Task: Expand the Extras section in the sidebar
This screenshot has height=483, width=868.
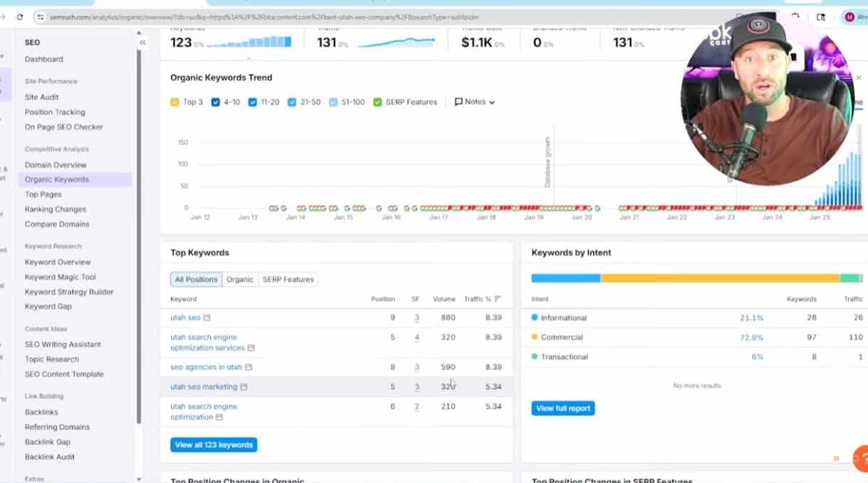Action: pyautogui.click(x=35, y=479)
